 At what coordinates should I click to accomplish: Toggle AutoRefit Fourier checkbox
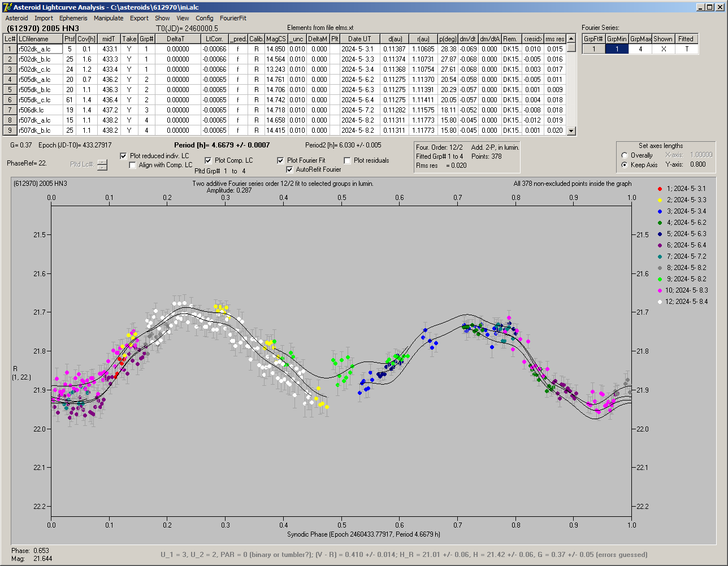pyautogui.click(x=289, y=169)
